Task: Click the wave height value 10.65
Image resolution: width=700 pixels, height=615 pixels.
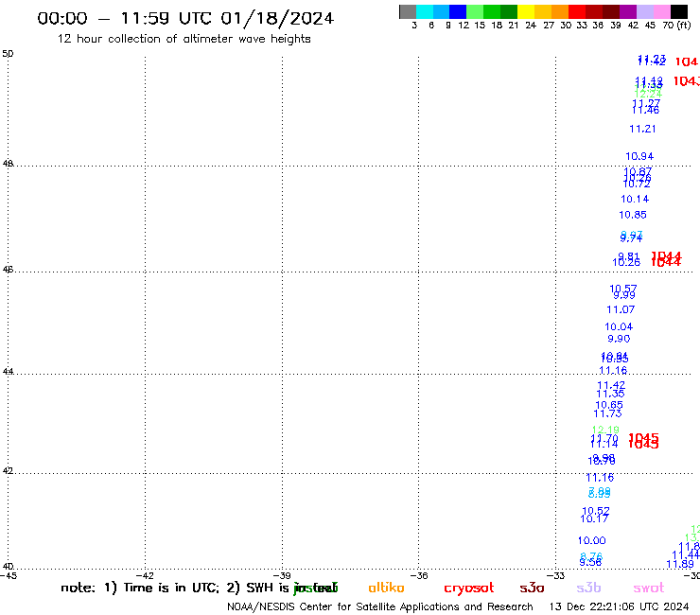Action: click(x=609, y=405)
